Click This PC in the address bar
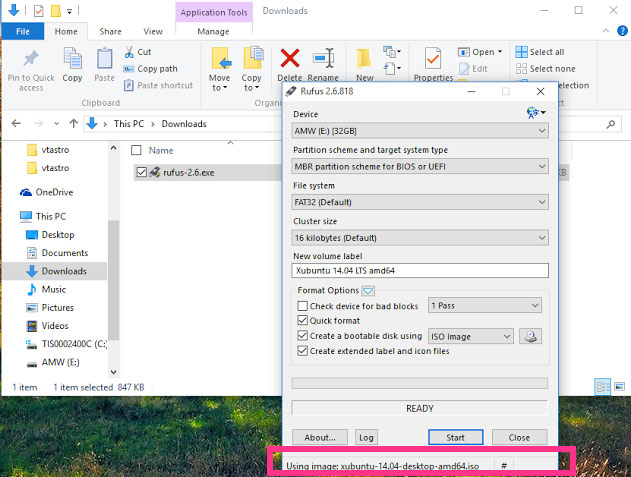The image size is (631, 477). pos(129,124)
